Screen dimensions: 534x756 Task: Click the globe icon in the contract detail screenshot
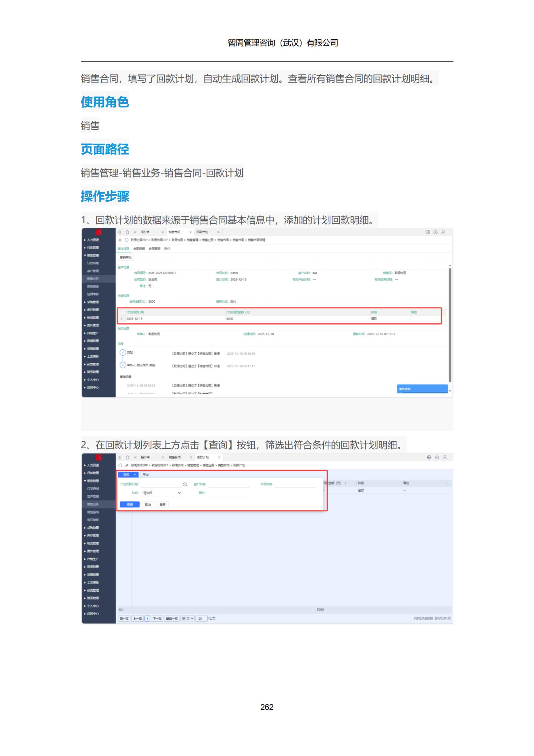point(428,232)
